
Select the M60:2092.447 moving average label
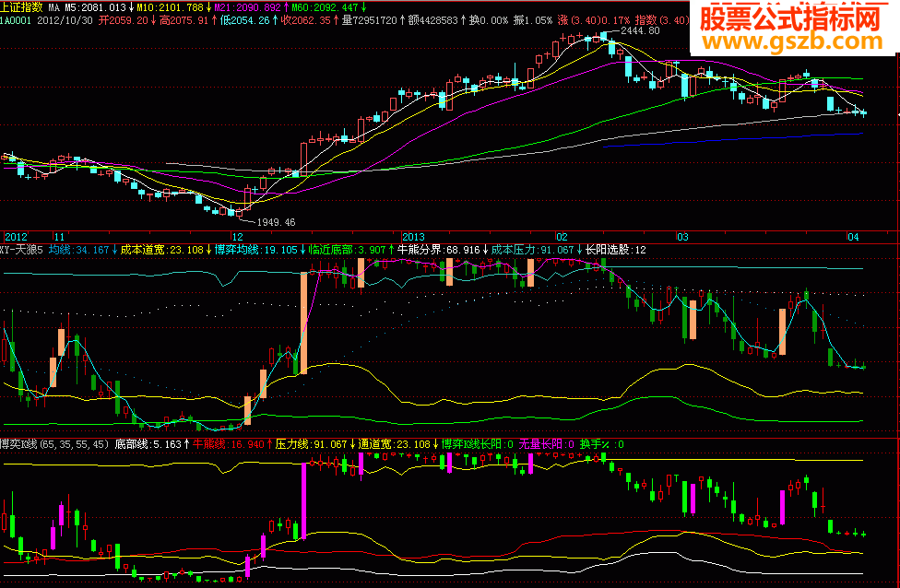coord(325,7)
